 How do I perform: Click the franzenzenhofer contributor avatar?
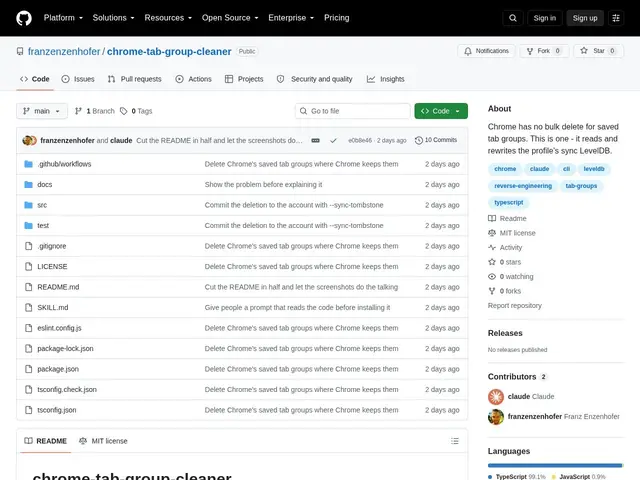(496, 417)
